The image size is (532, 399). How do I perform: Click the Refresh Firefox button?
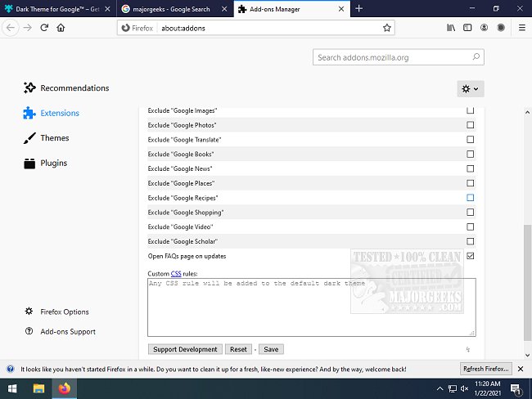tap(486, 369)
